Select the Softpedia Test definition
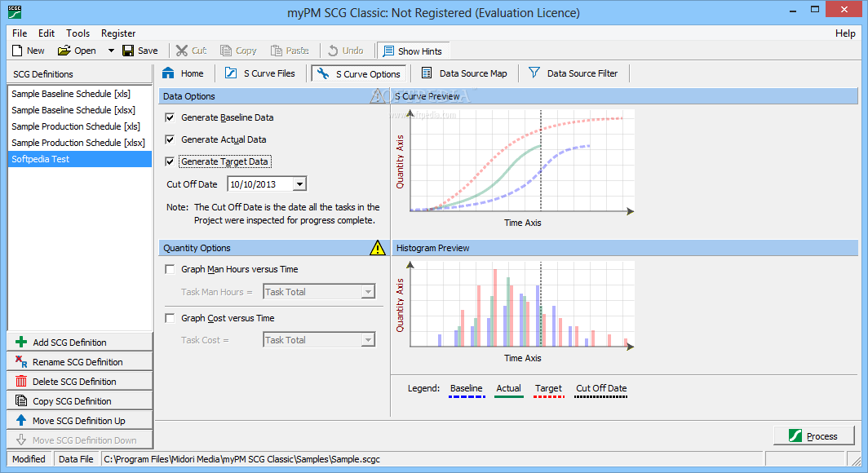Image resolution: width=868 pixels, height=473 pixels. [x=80, y=159]
